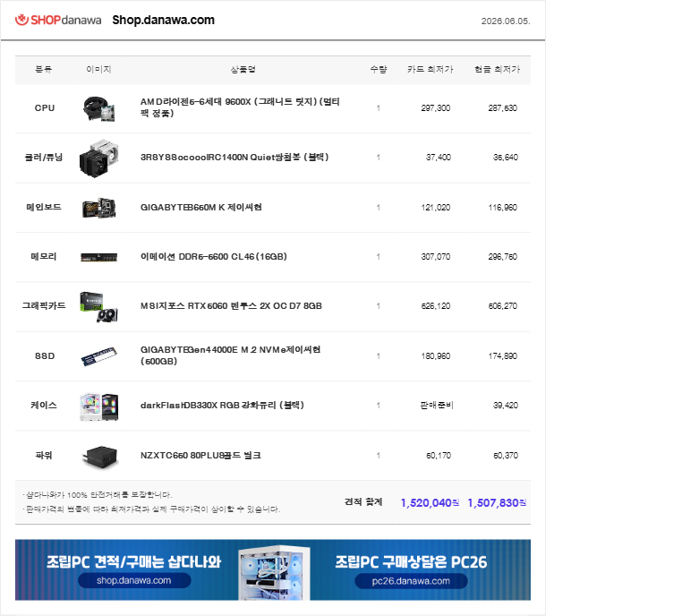Click the 메인보드 category label

[44, 207]
